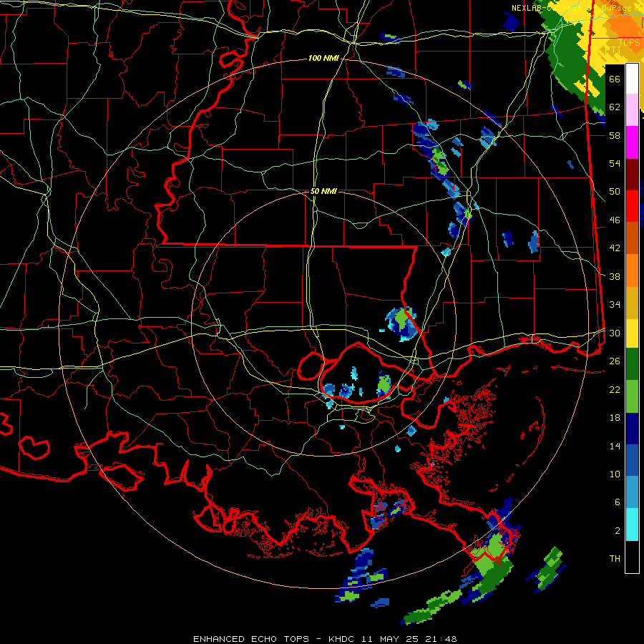Click the legend value "66"

(x=615, y=79)
